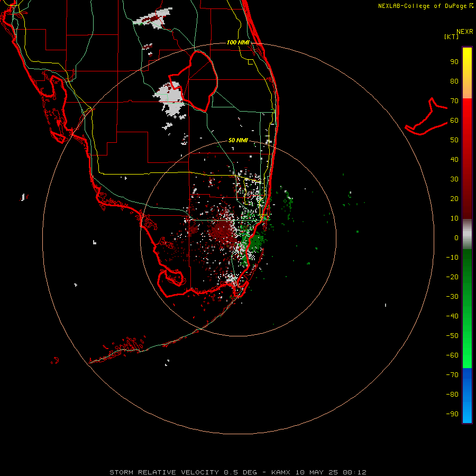Click the KT units label above color scale
476x476 pixels.
[452, 36]
